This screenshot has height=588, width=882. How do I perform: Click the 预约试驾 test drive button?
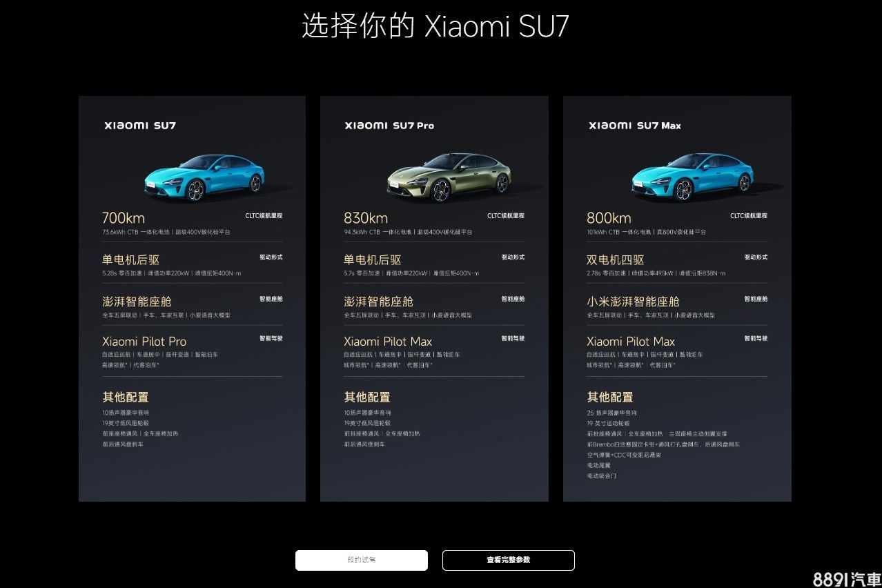click(x=362, y=560)
